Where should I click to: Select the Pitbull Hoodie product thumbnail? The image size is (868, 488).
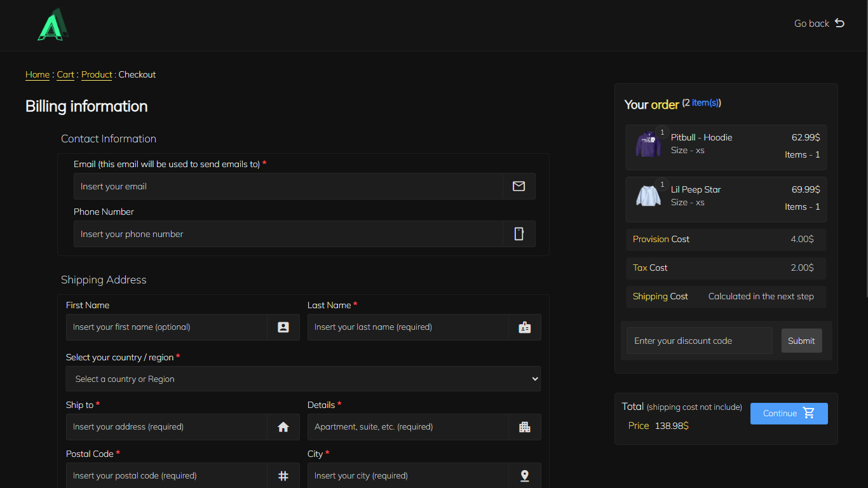click(648, 145)
